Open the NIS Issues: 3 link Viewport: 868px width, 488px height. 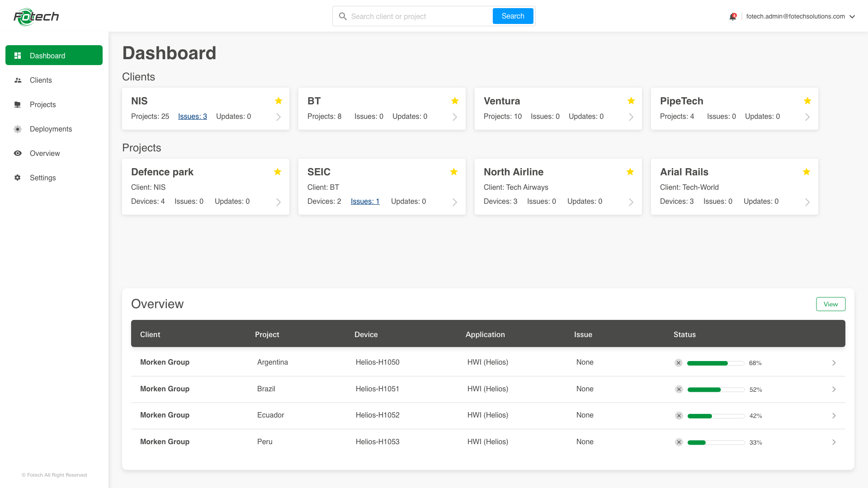[x=193, y=117]
